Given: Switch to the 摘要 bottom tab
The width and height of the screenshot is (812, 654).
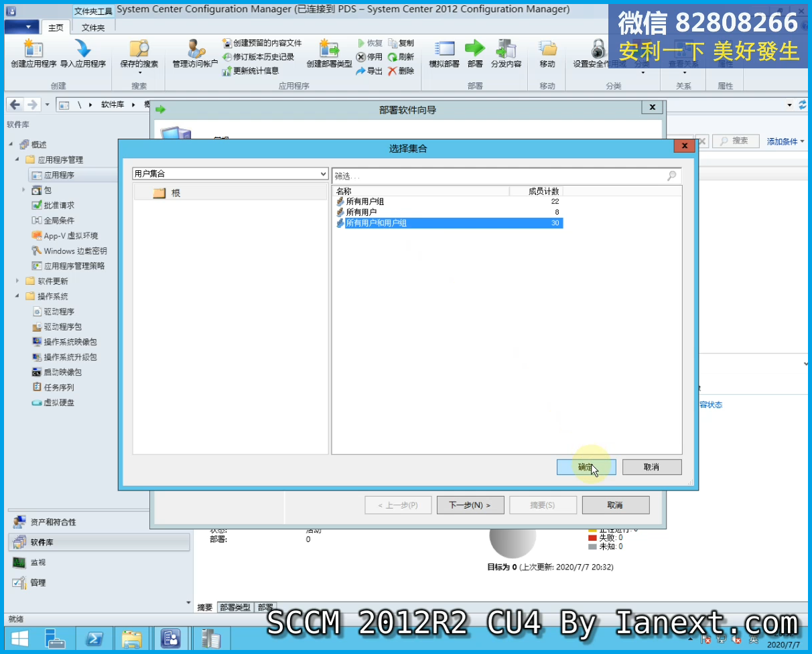Looking at the screenshot, I should pyautogui.click(x=205, y=607).
